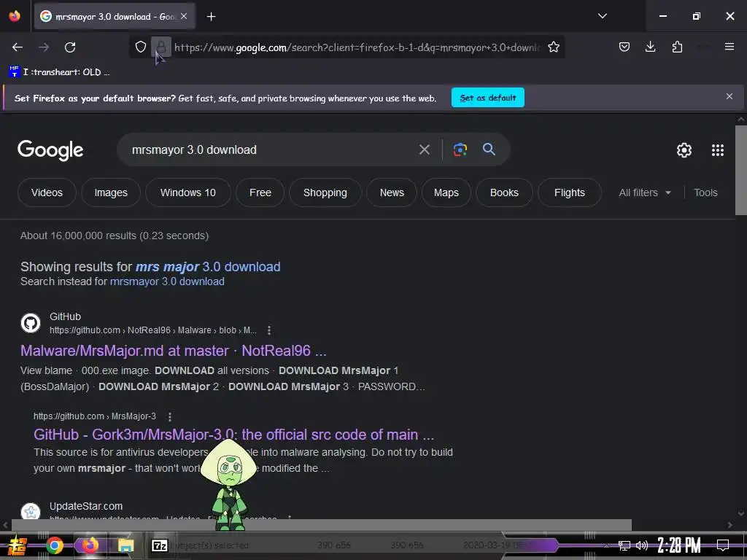Open the GitHub result's three-dot menu

(x=269, y=330)
